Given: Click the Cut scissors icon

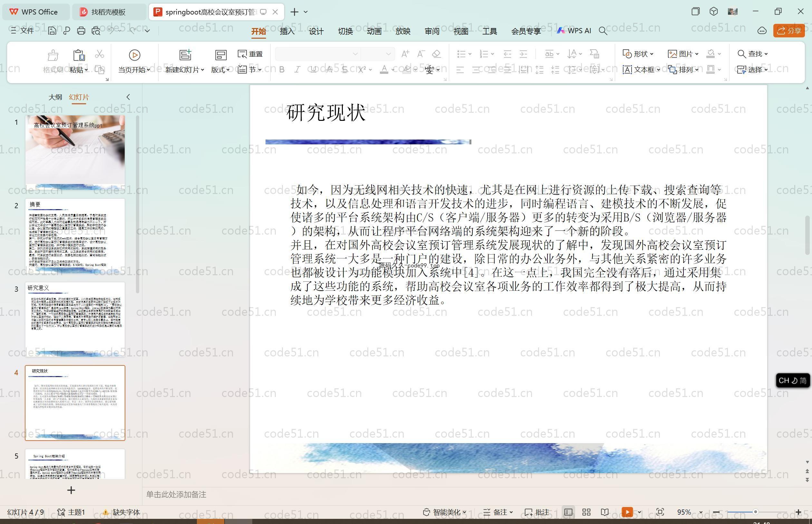Looking at the screenshot, I should point(99,54).
